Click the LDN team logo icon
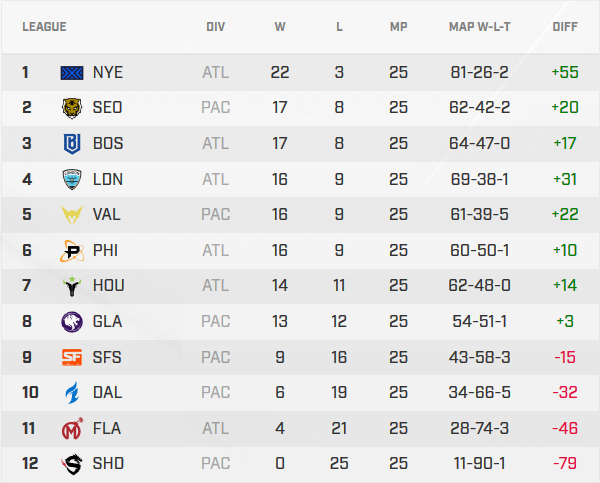Viewport: 600px width, 483px height. (73, 179)
